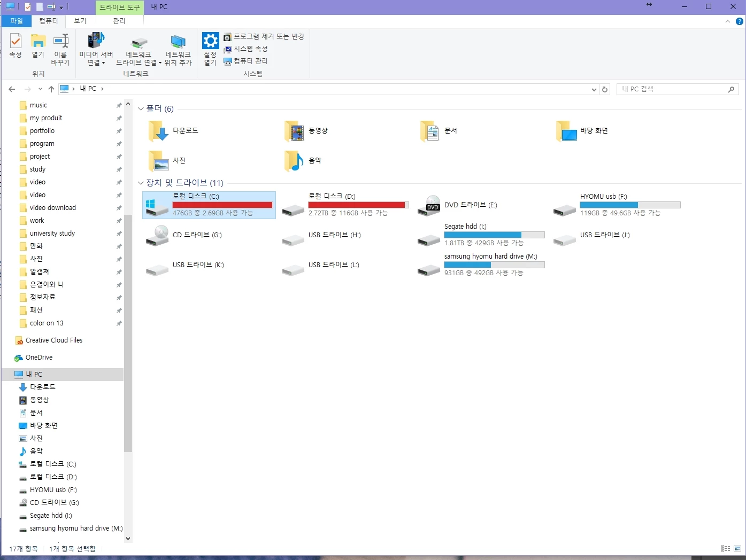Viewport: 746px width, 560px height.
Task: Switch to the 보기 ribbon tab
Action: (80, 21)
